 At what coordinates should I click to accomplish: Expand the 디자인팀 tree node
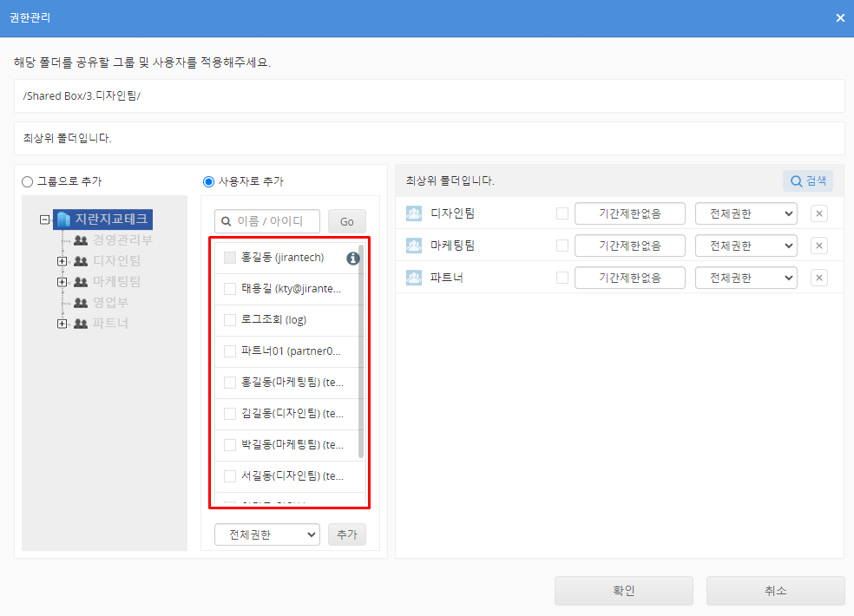(x=62, y=261)
